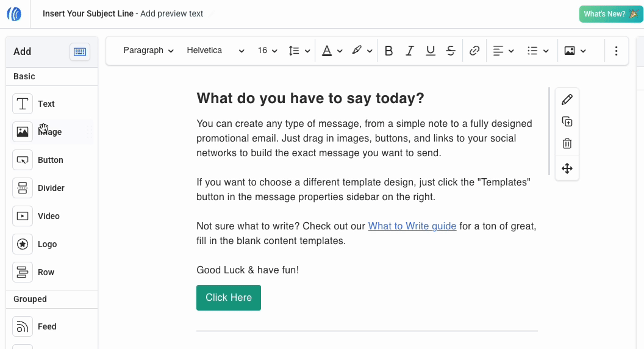This screenshot has width=644, height=349.
Task: Open the text alignment dropdown
Action: [x=503, y=51]
